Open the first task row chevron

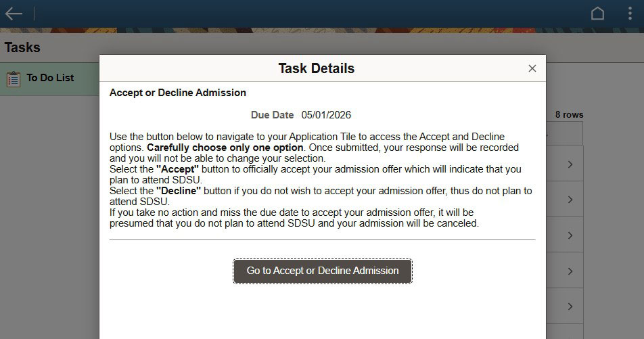570,164
